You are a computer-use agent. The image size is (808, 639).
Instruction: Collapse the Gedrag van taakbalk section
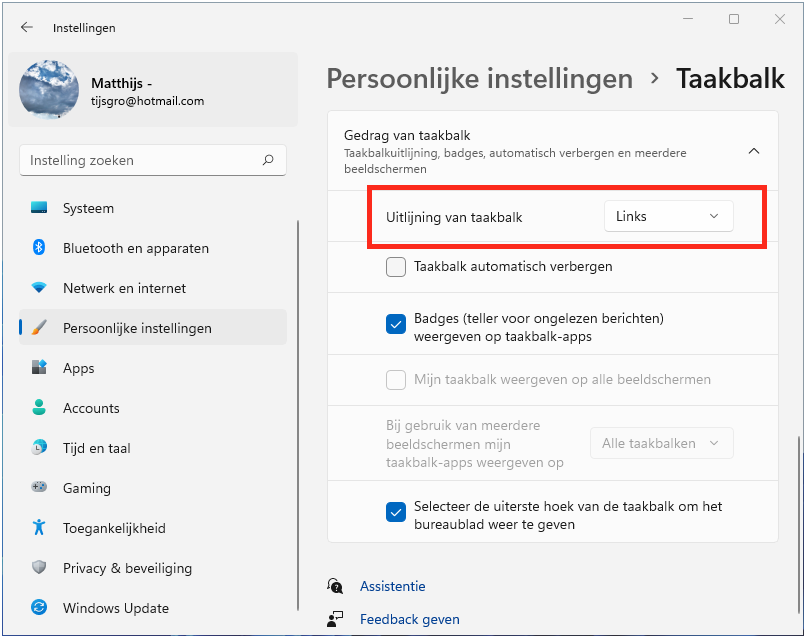[x=754, y=151]
